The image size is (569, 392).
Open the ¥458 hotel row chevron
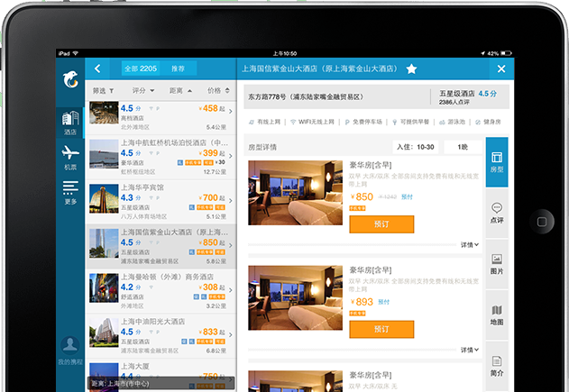coord(231,112)
